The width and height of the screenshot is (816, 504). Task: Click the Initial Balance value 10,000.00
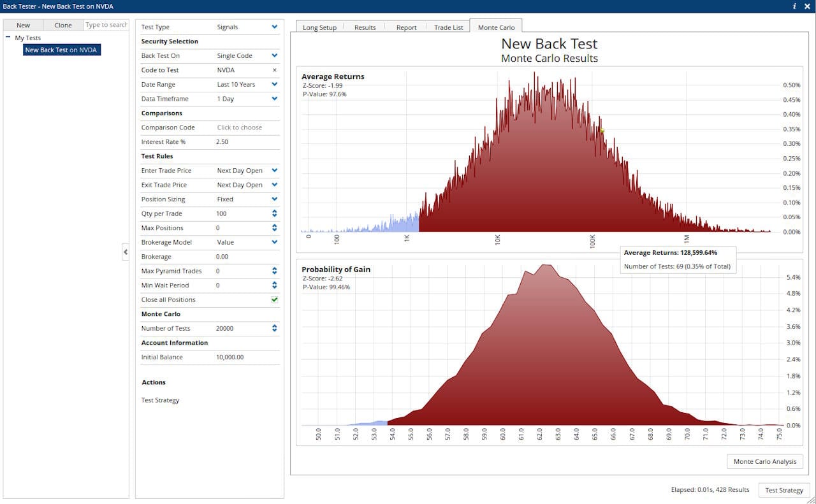[229, 357]
